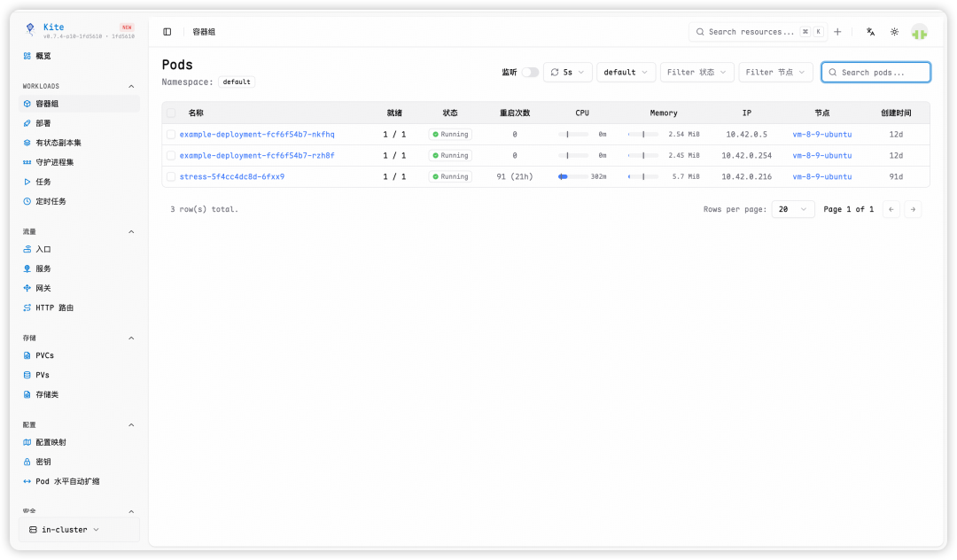Click the 入口 ingress icon
Viewport: 957px width, 560px height.
click(27, 249)
